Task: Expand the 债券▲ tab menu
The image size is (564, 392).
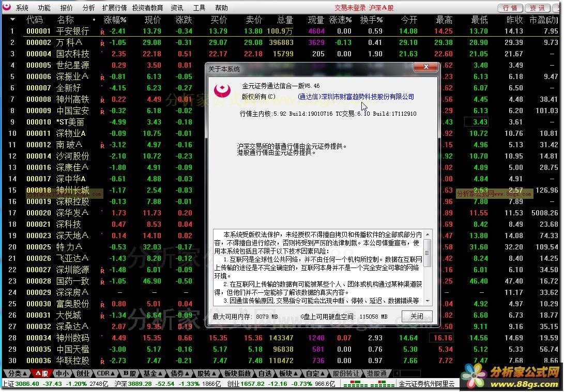Action: tap(180, 374)
